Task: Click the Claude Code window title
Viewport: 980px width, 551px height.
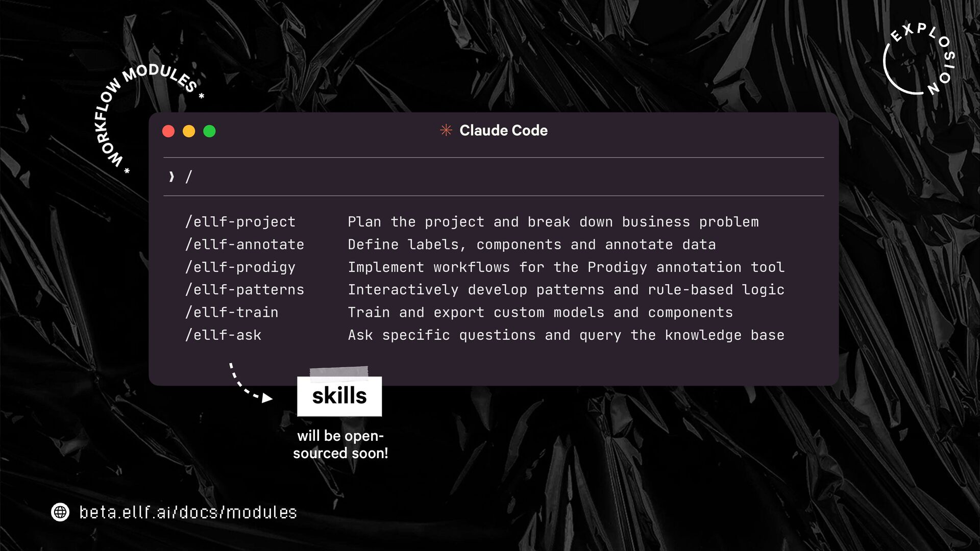Action: coord(503,131)
